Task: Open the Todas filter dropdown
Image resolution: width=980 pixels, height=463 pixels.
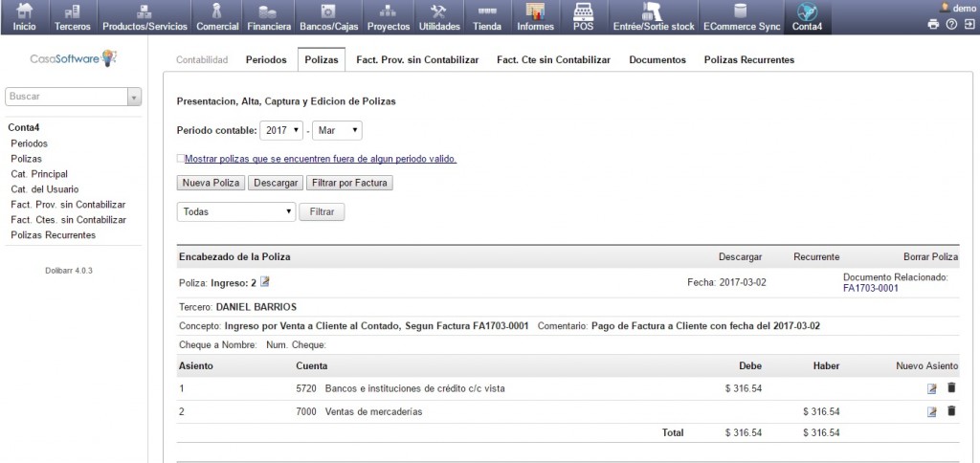Action: 236,211
